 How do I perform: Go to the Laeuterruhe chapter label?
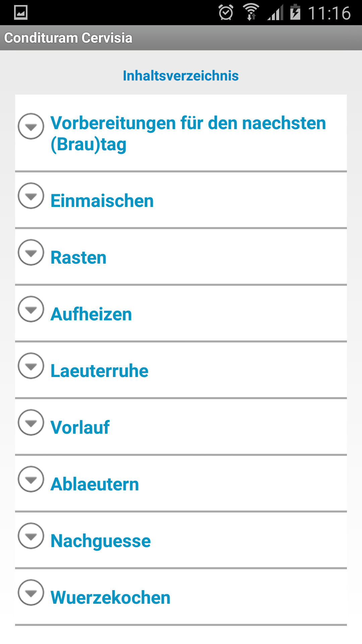pos(99,371)
